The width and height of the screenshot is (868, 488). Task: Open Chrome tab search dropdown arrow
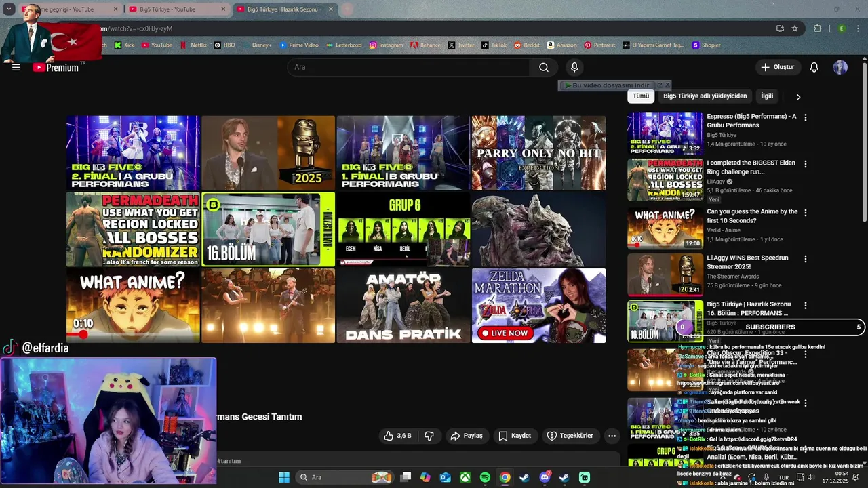[x=9, y=9]
